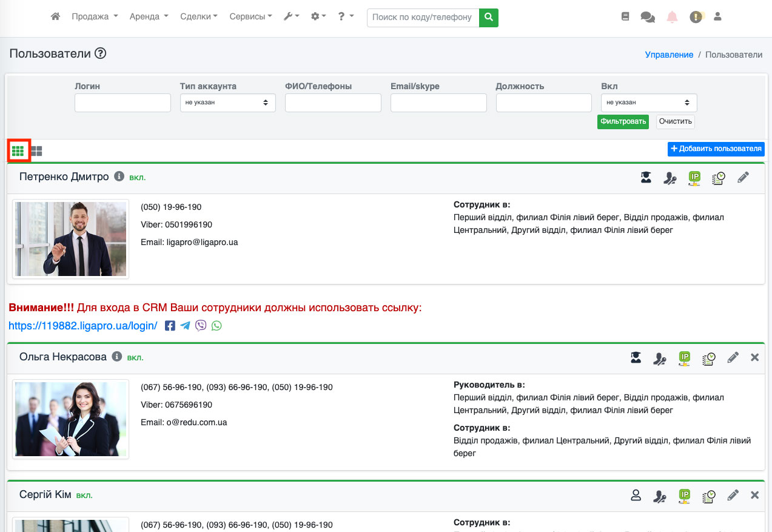
Task: Click the Логин filter input field
Action: pos(123,103)
